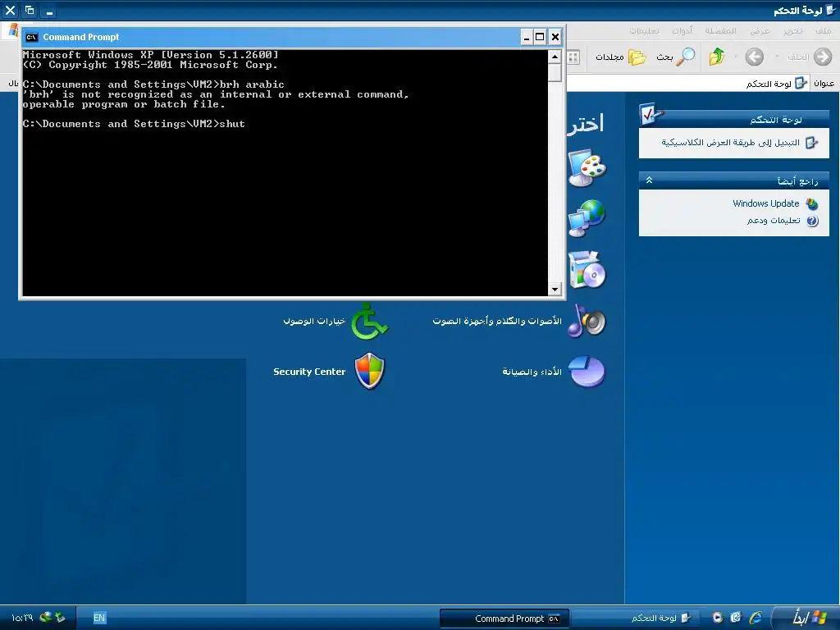Click the الأصوات والكلام وأجهزة الصوت label
The height and width of the screenshot is (630, 840).
(497, 321)
